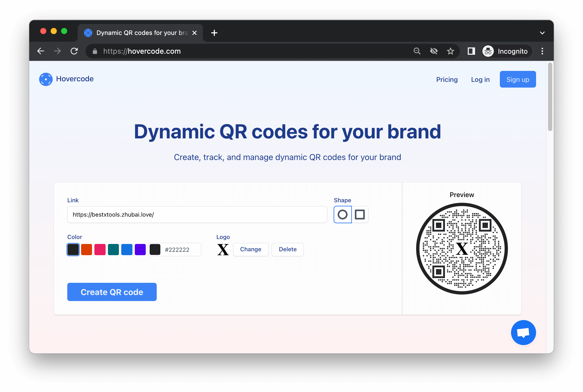Open new tab with plus icon
The height and width of the screenshot is (392, 583).
[214, 33]
